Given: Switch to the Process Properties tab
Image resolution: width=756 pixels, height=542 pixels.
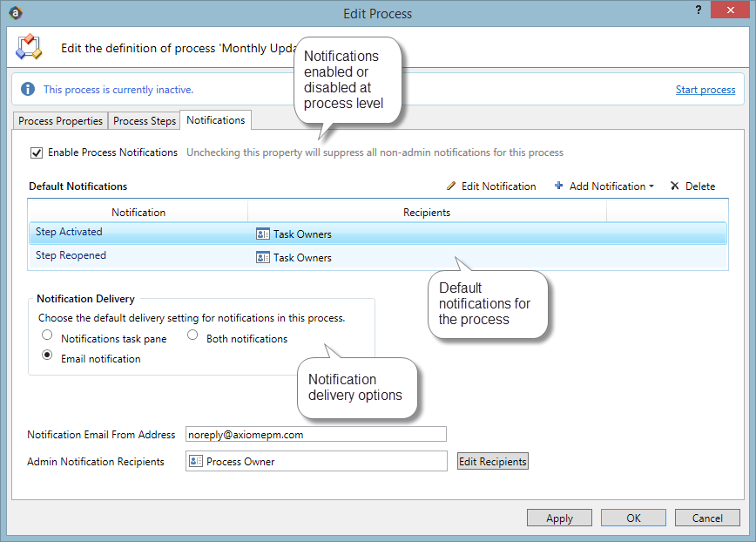Looking at the screenshot, I should pos(60,121).
